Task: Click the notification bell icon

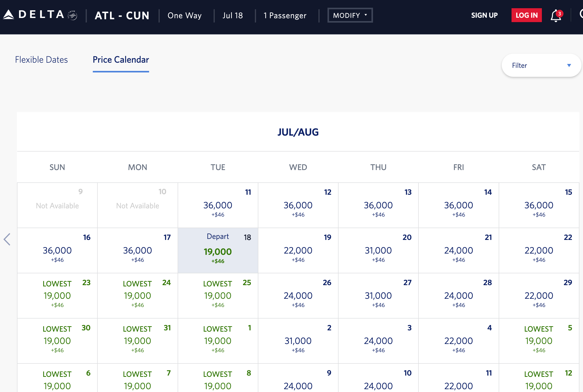Action: coord(556,15)
